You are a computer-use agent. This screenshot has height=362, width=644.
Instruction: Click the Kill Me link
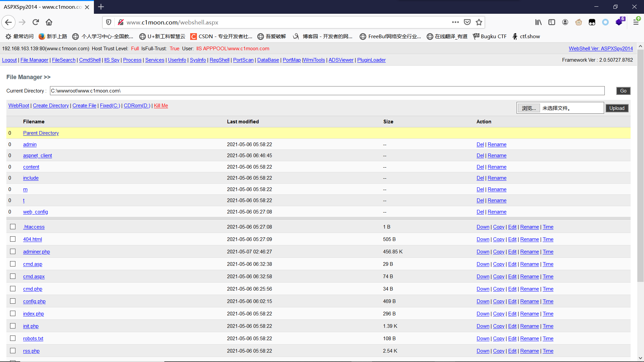pos(161,106)
